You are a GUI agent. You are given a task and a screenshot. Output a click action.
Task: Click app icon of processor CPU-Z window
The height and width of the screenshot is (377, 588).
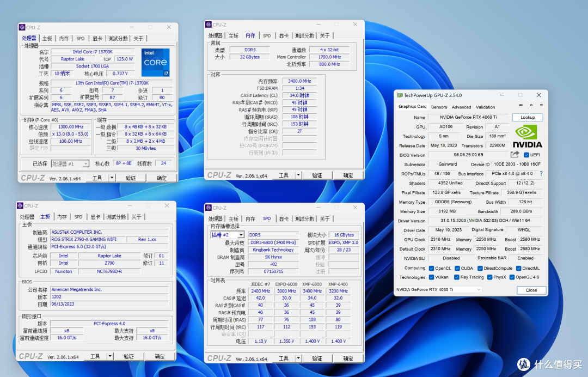[22, 27]
